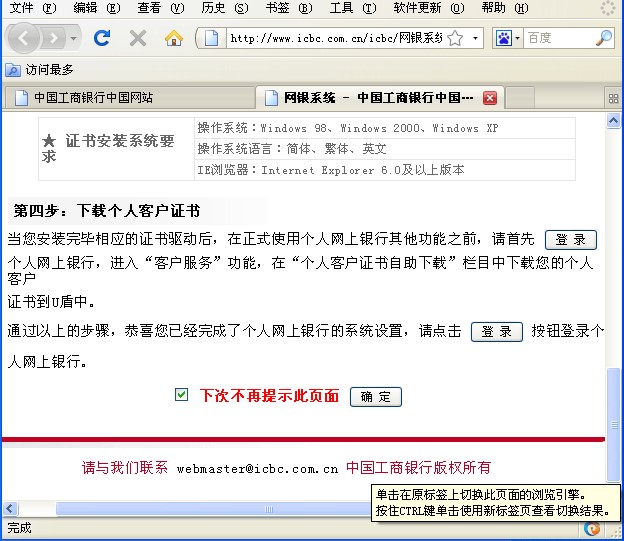Click the page identity icon in address bar

211,38
